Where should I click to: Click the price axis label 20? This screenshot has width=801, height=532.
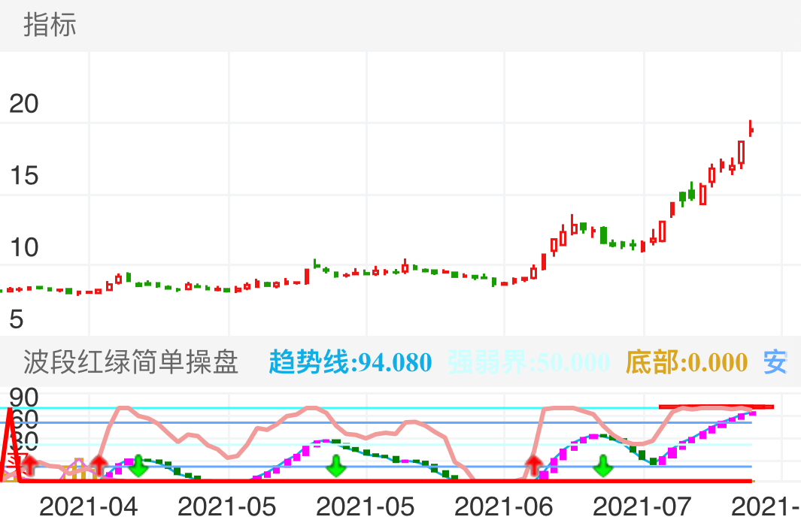pyautogui.click(x=23, y=104)
